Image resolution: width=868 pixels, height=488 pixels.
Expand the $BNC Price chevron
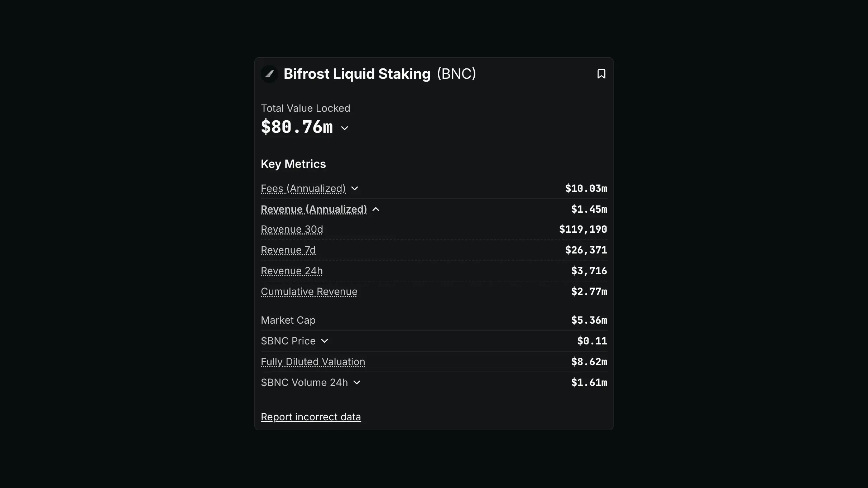[x=325, y=341]
